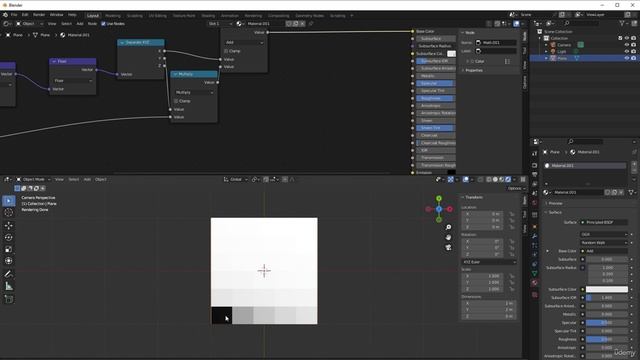640x360 pixels.
Task: Click the zoom magnifier icon in viewport
Action: [x=448, y=227]
